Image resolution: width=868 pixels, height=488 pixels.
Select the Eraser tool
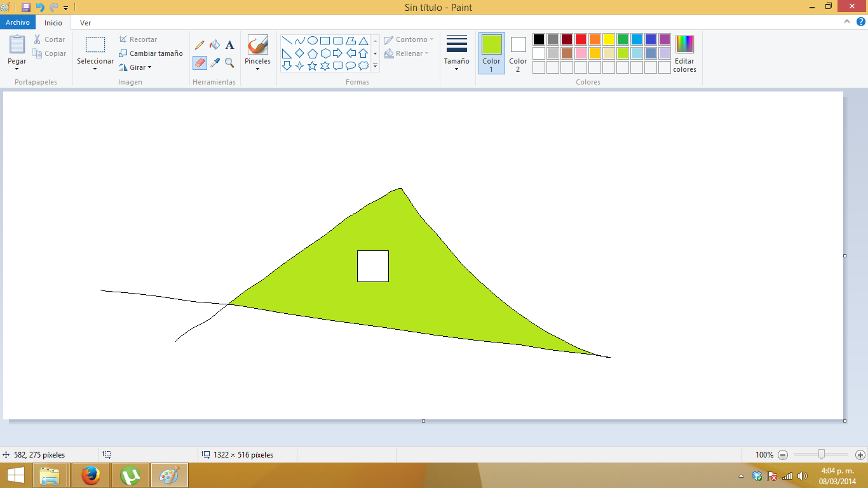coord(200,63)
